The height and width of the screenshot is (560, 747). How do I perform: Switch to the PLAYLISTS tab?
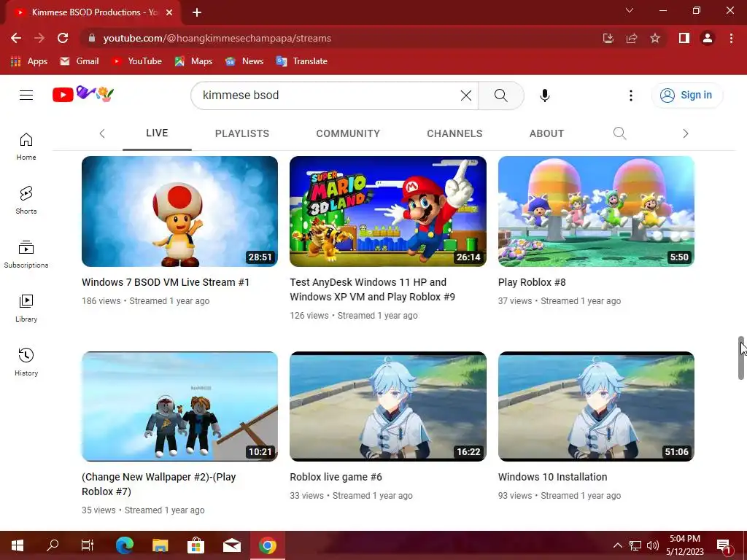tap(242, 134)
